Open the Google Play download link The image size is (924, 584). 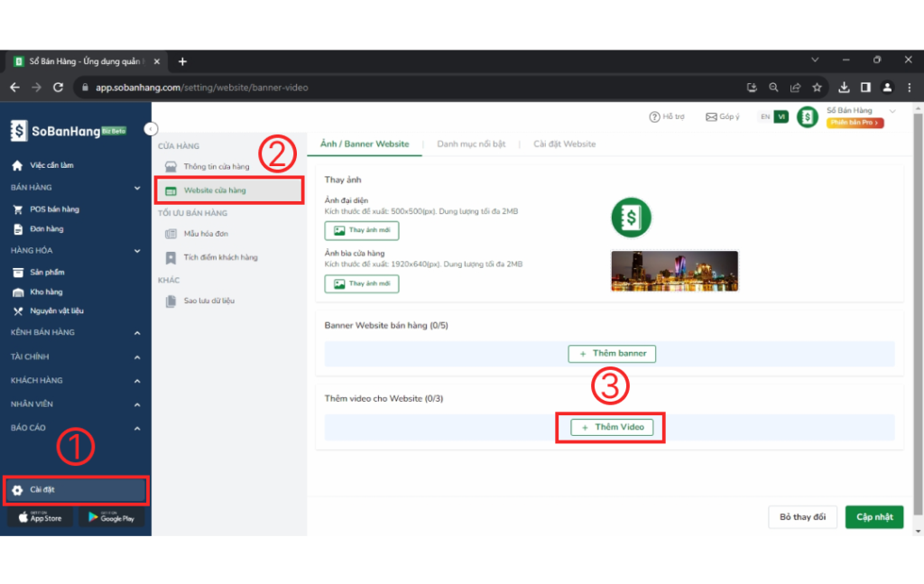click(111, 517)
